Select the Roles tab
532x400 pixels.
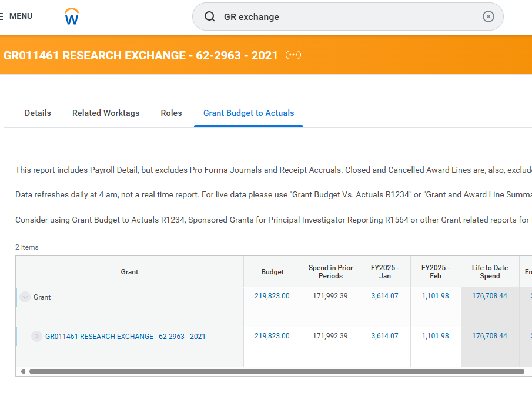click(x=171, y=113)
